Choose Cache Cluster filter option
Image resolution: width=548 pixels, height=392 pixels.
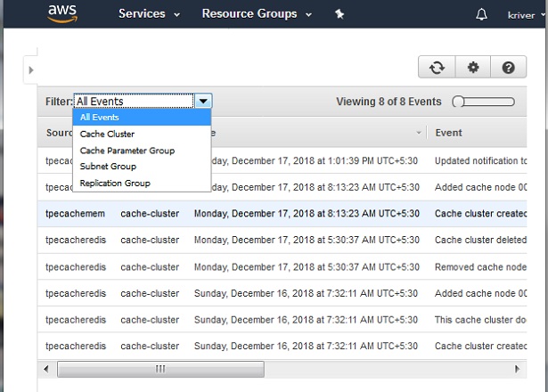pyautogui.click(x=107, y=134)
